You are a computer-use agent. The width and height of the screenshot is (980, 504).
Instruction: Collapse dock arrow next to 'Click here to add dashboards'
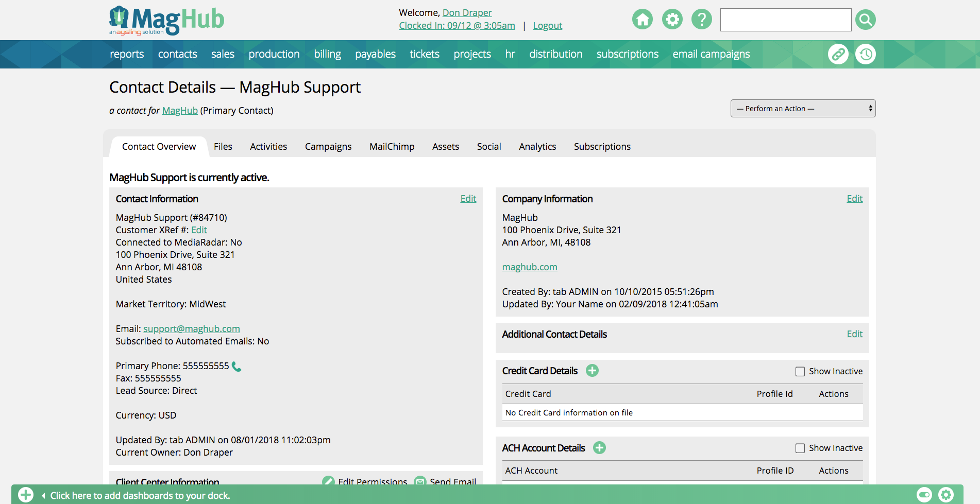[x=43, y=496]
